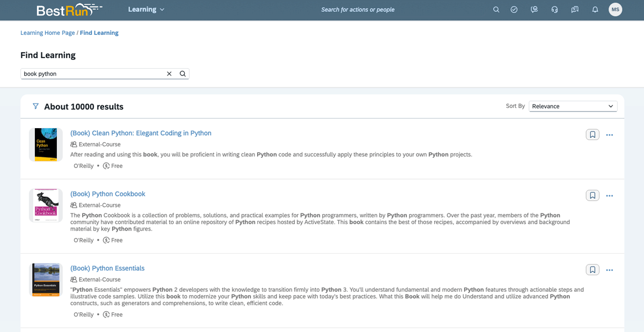Bookmark the Python Cookbook
The width and height of the screenshot is (644, 332).
pos(592,196)
